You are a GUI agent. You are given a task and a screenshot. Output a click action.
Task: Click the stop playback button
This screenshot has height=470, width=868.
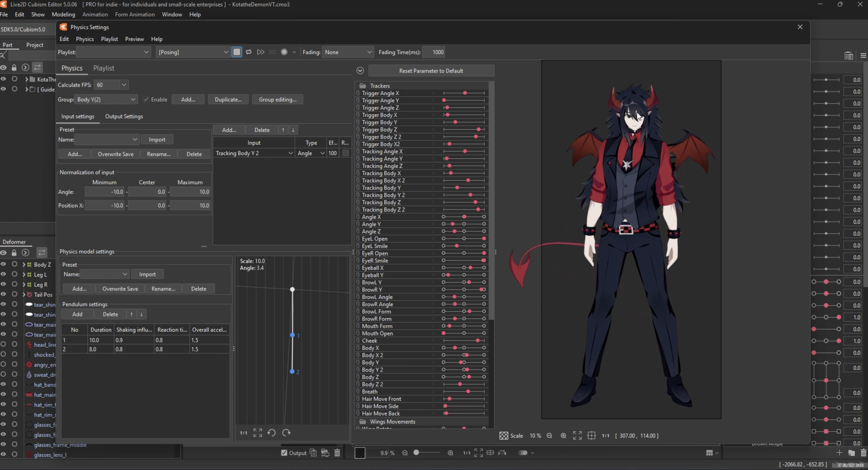(x=237, y=52)
